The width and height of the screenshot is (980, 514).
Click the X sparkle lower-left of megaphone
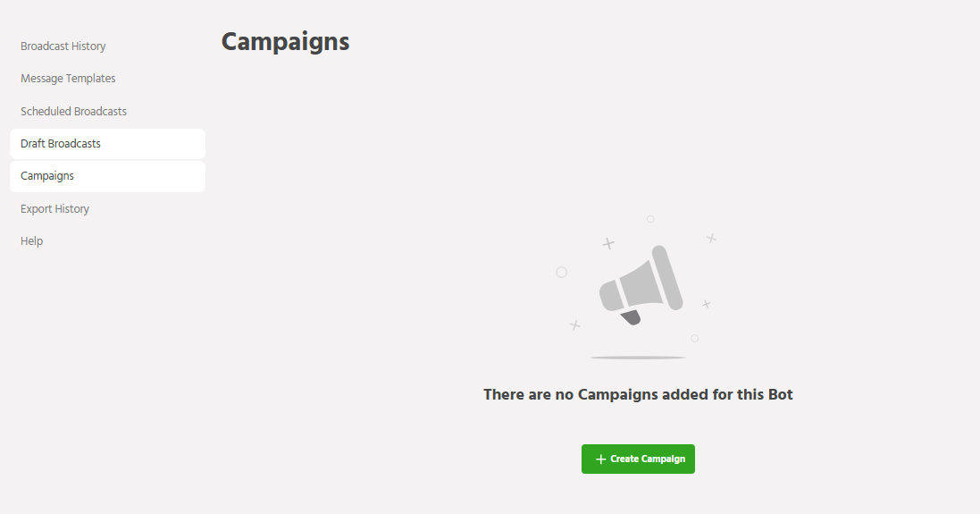click(575, 325)
